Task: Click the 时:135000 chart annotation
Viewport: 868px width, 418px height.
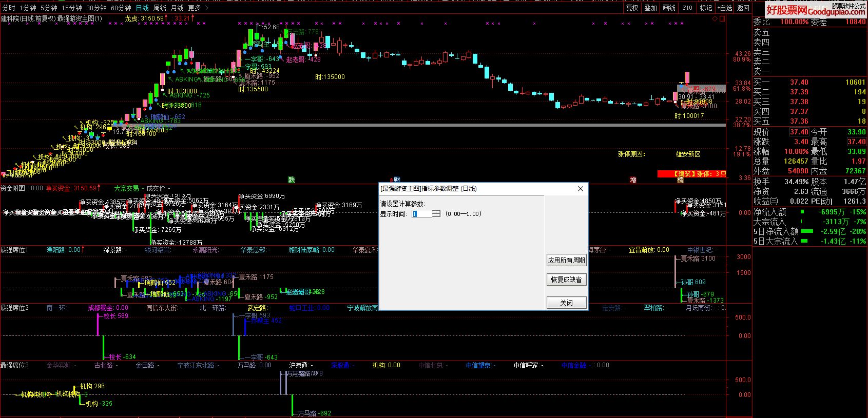Action: click(330, 77)
